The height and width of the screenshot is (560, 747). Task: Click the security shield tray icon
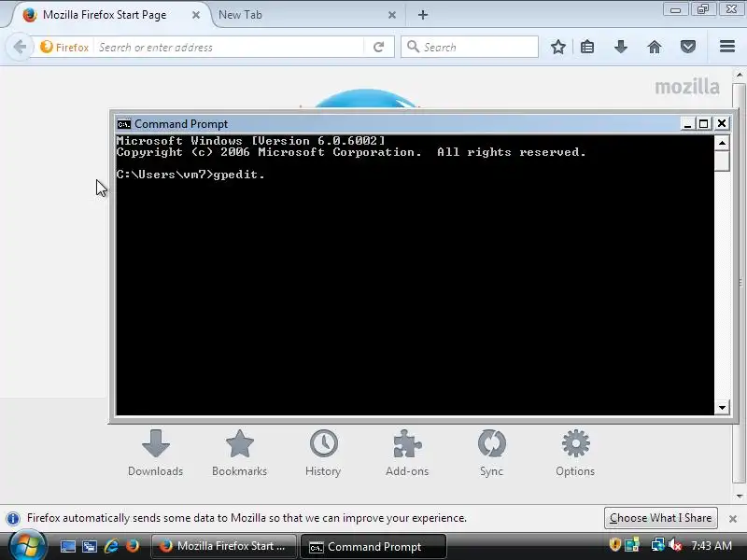pos(614,545)
